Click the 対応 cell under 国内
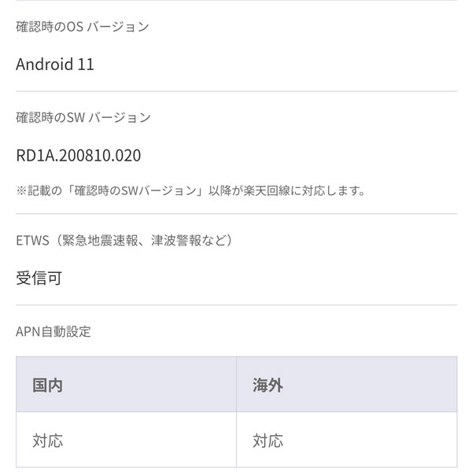The width and height of the screenshot is (472, 476). pos(126,440)
